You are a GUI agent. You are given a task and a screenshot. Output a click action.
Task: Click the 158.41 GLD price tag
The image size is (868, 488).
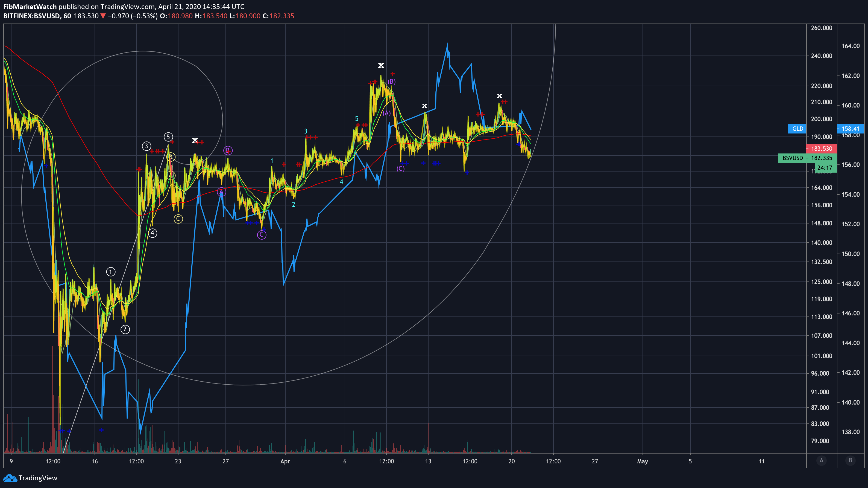[x=851, y=129]
